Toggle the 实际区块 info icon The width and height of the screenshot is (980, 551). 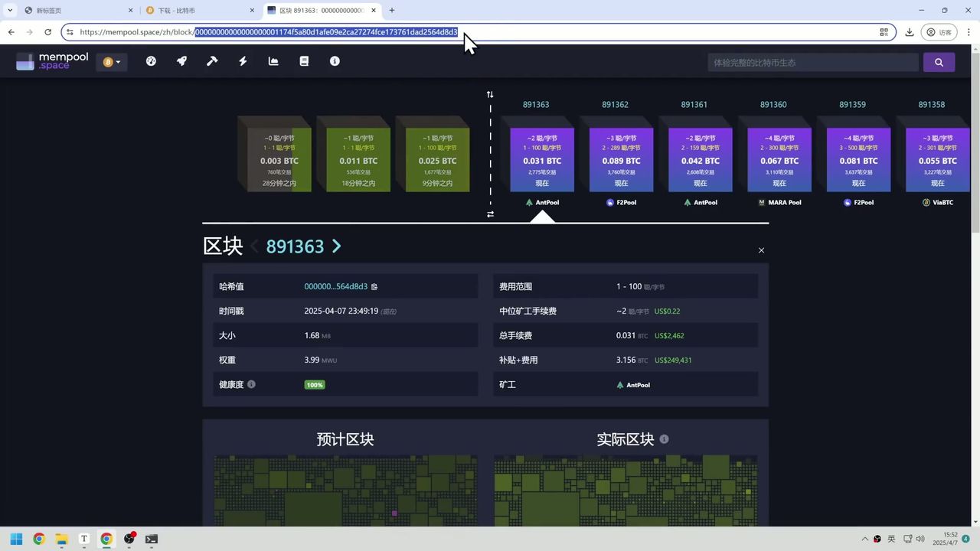664,439
